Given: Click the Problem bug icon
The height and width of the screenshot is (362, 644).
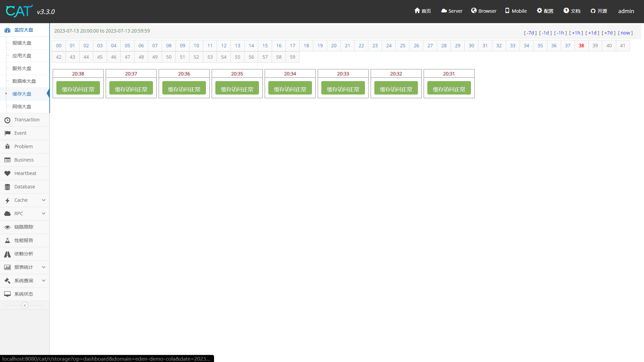Looking at the screenshot, I should click(7, 146).
